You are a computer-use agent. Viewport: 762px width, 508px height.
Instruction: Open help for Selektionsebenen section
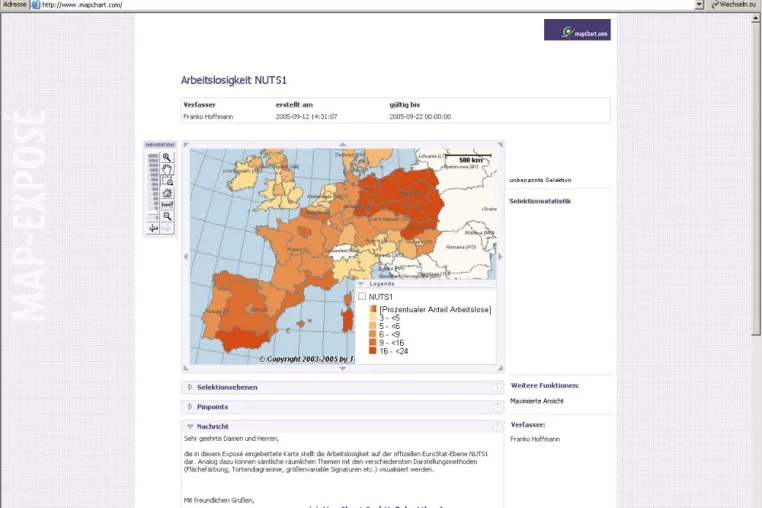tap(497, 387)
